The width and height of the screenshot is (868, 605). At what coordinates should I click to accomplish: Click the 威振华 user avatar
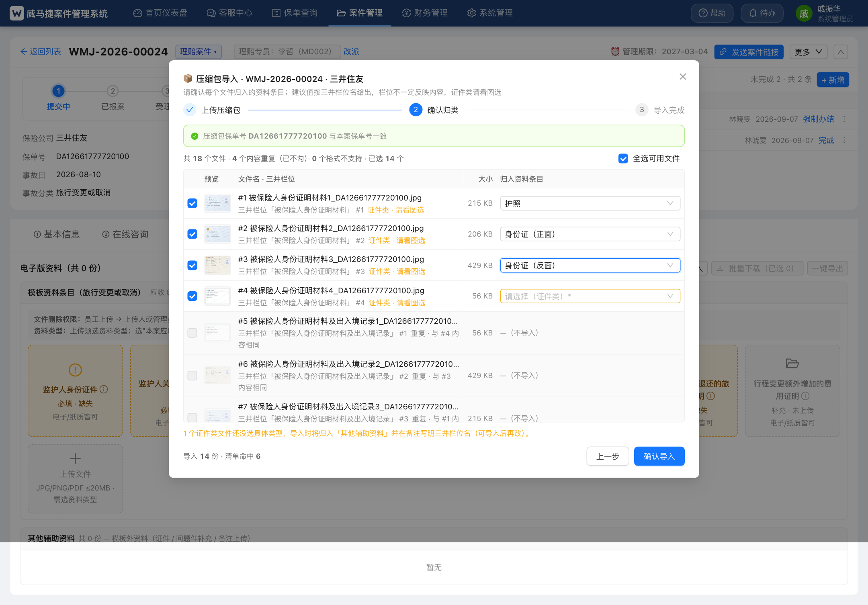804,14
